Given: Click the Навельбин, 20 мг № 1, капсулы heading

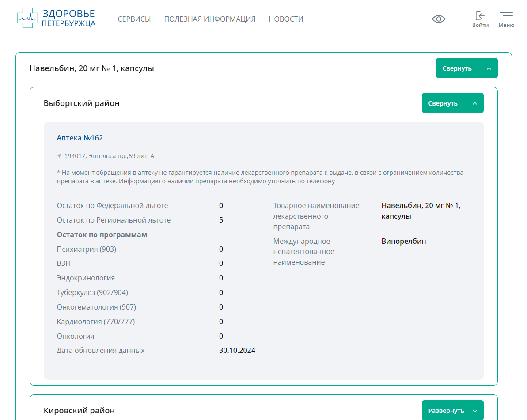Looking at the screenshot, I should [92, 68].
